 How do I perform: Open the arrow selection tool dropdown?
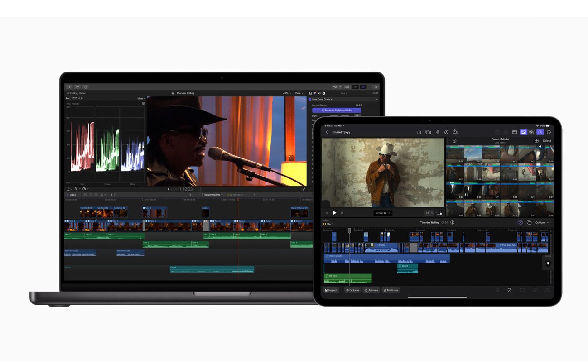pos(113,195)
